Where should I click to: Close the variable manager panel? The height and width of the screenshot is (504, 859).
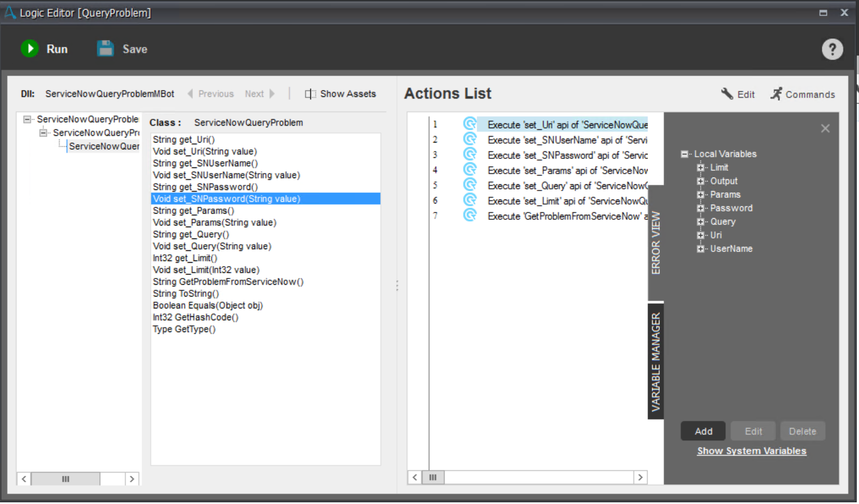pos(825,129)
